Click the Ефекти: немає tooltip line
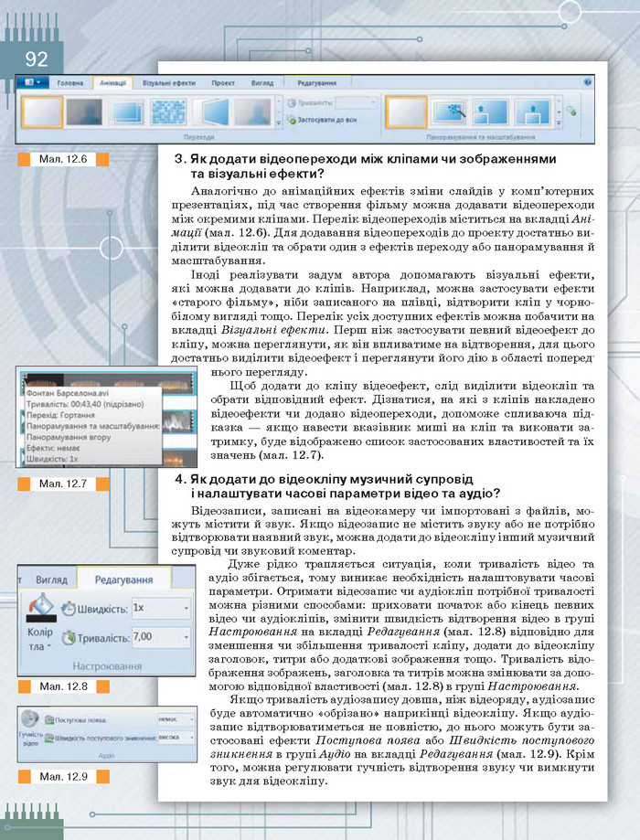Viewport: 640px width, 840px height. click(x=53, y=448)
